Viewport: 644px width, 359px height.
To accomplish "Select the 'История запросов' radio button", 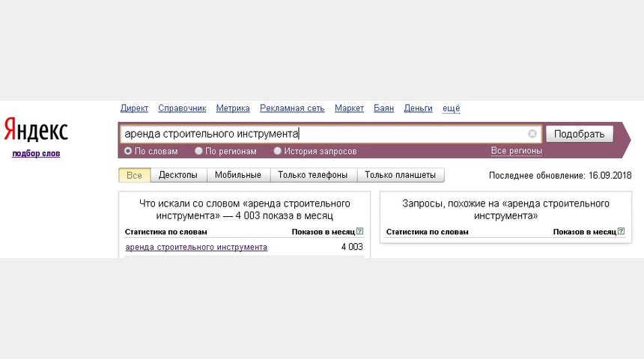I will [278, 151].
